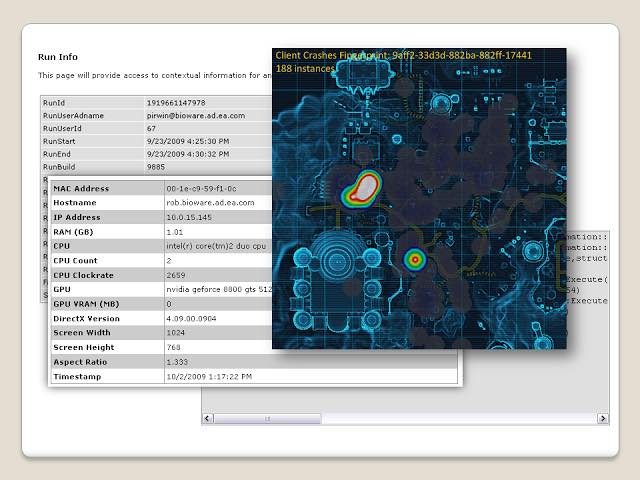Viewport: 640px width, 480px height.
Task: Click the '188 instances' label
Action: [x=304, y=68]
